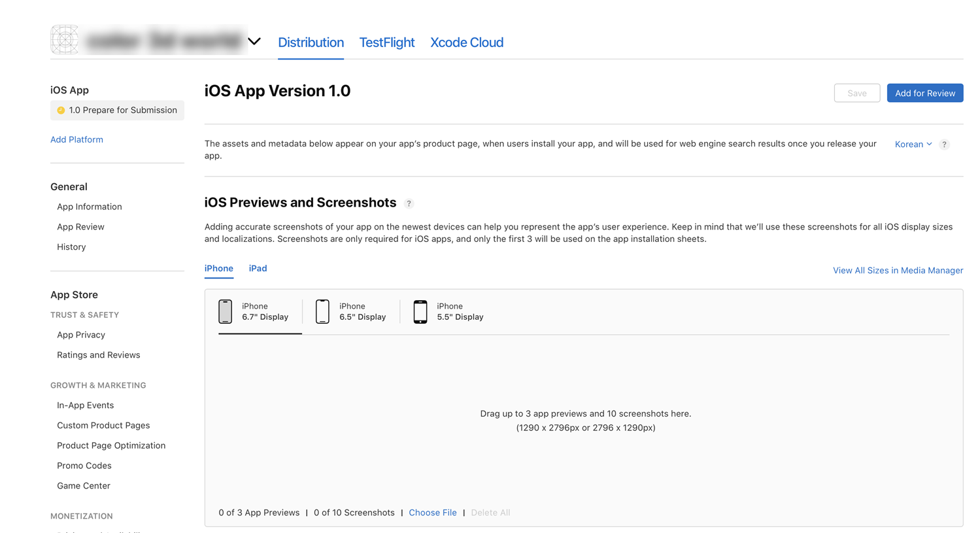Click the iOS App sidebar heading

tap(69, 90)
